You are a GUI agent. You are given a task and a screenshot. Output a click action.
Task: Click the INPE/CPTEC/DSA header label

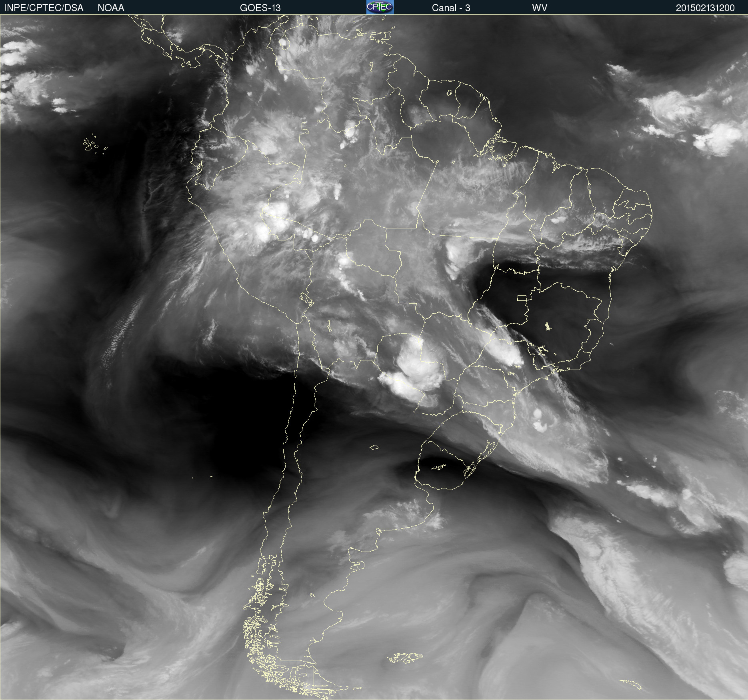tap(44, 8)
